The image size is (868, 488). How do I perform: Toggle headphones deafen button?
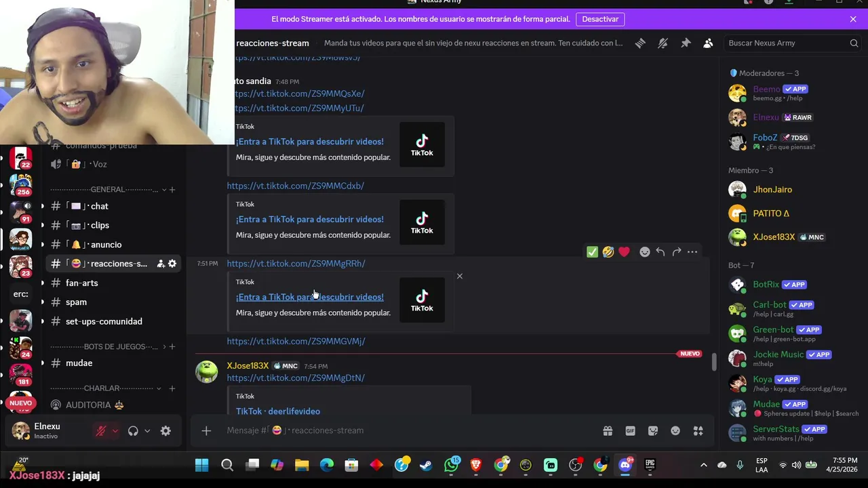pyautogui.click(x=133, y=431)
